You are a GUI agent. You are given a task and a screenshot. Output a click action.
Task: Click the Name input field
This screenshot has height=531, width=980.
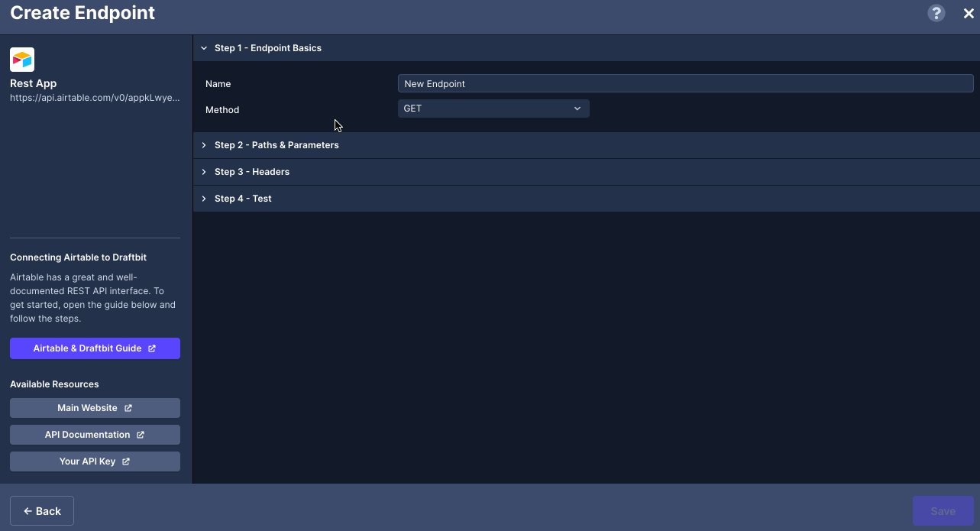tap(685, 83)
